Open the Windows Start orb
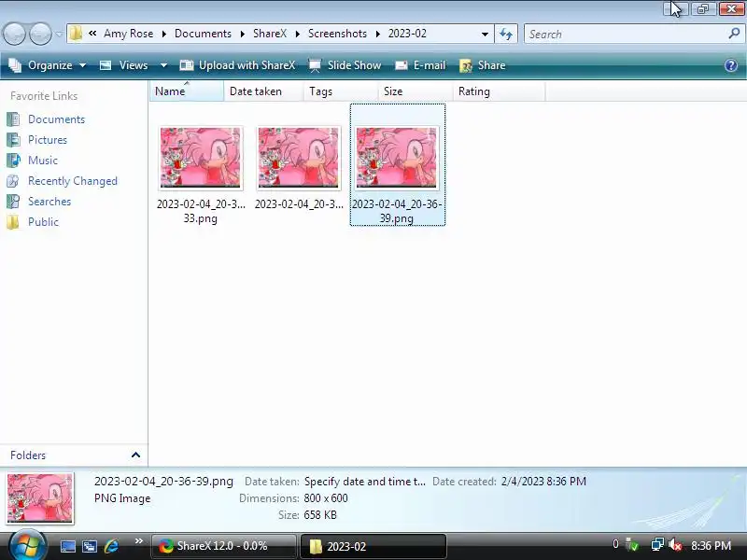 coord(27,546)
